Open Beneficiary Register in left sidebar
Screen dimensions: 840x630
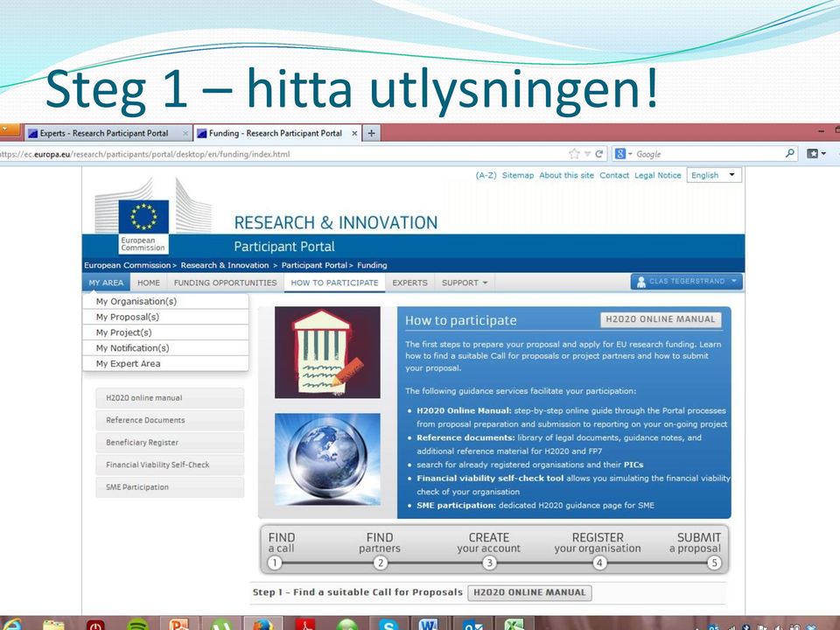[x=170, y=443]
